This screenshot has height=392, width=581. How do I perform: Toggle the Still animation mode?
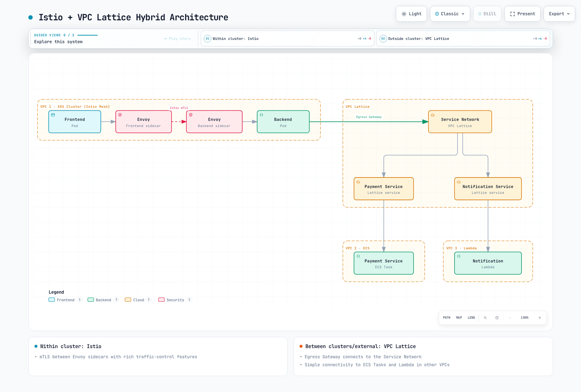pos(487,14)
